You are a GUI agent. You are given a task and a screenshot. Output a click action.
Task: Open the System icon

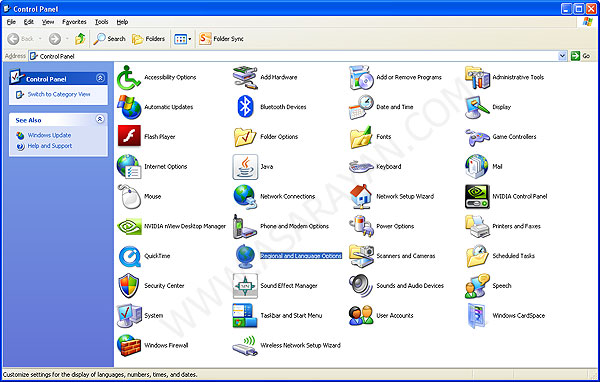(129, 315)
